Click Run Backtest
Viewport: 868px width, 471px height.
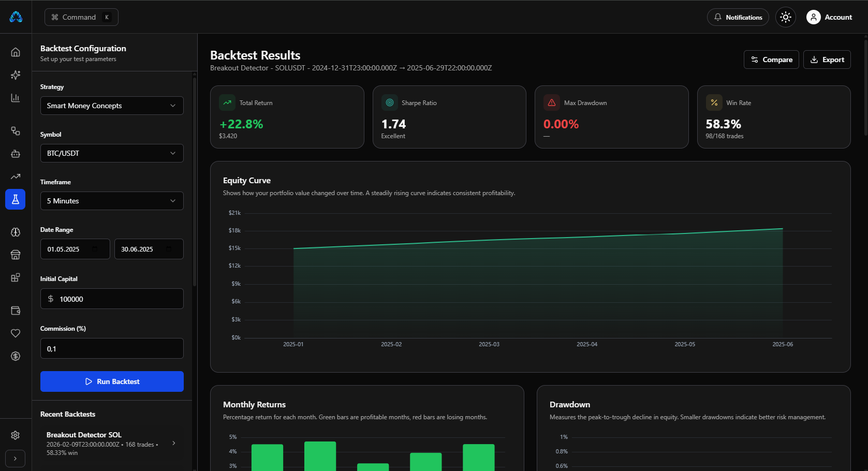click(x=112, y=381)
